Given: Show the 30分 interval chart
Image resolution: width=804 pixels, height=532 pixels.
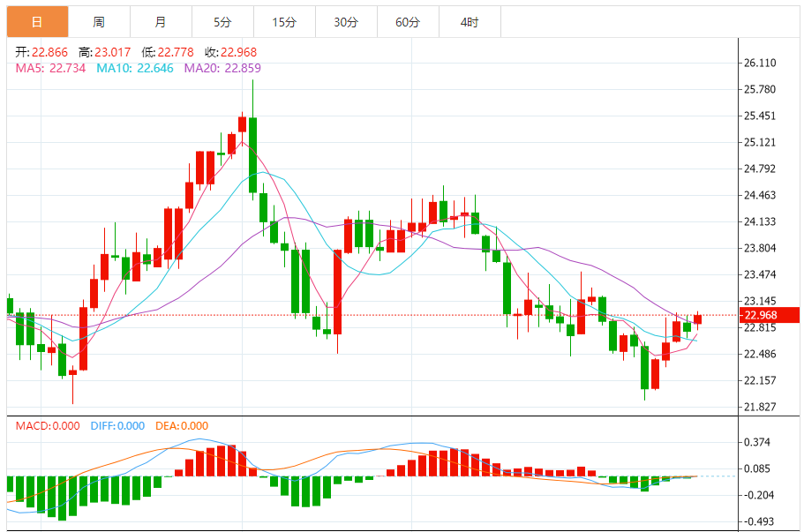Looking at the screenshot, I should [x=346, y=22].
